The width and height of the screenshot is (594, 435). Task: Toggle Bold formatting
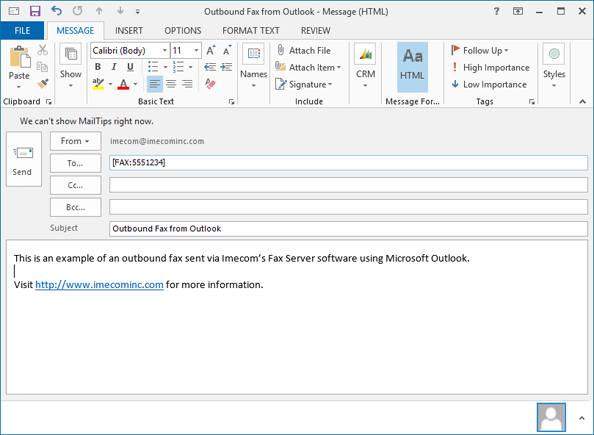[98, 67]
